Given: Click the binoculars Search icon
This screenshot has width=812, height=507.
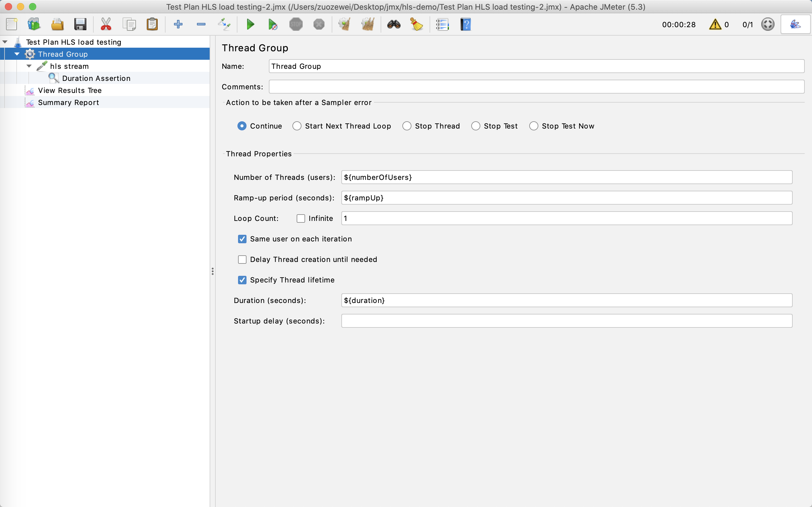Looking at the screenshot, I should click(394, 24).
